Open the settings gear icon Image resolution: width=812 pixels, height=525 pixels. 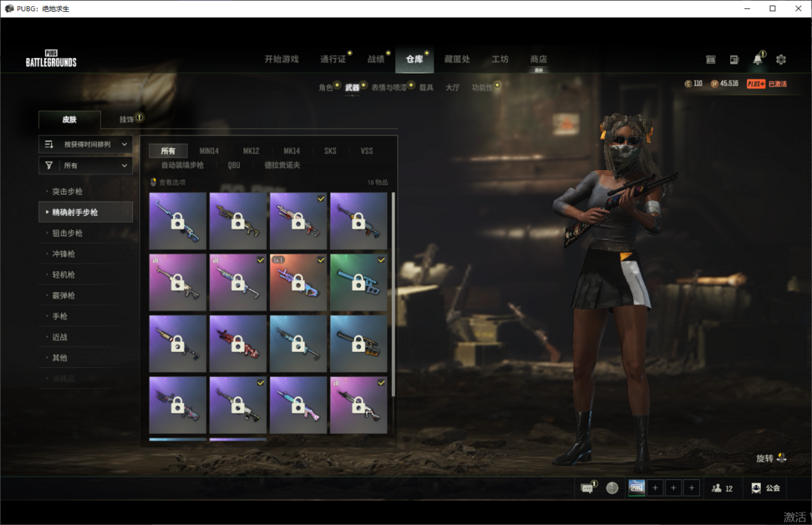[x=780, y=59]
